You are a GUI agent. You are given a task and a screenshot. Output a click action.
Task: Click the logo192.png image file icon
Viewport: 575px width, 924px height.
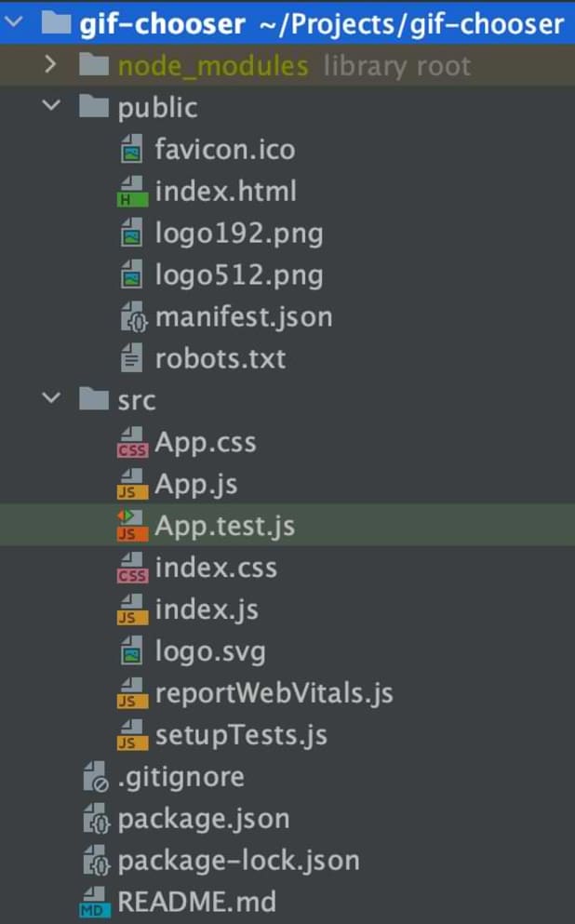[132, 233]
